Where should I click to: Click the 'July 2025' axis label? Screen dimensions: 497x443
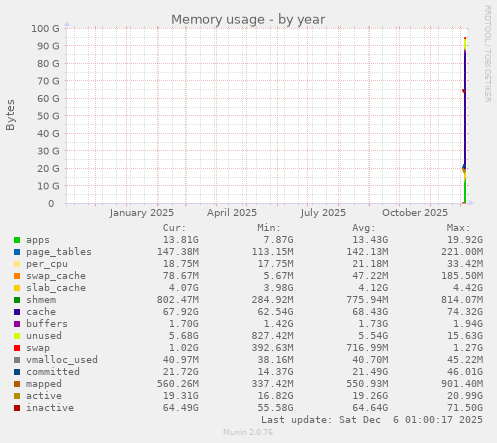(x=323, y=213)
